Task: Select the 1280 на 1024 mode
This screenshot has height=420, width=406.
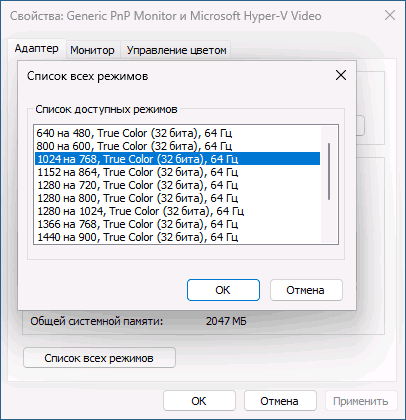Action: click(177, 211)
